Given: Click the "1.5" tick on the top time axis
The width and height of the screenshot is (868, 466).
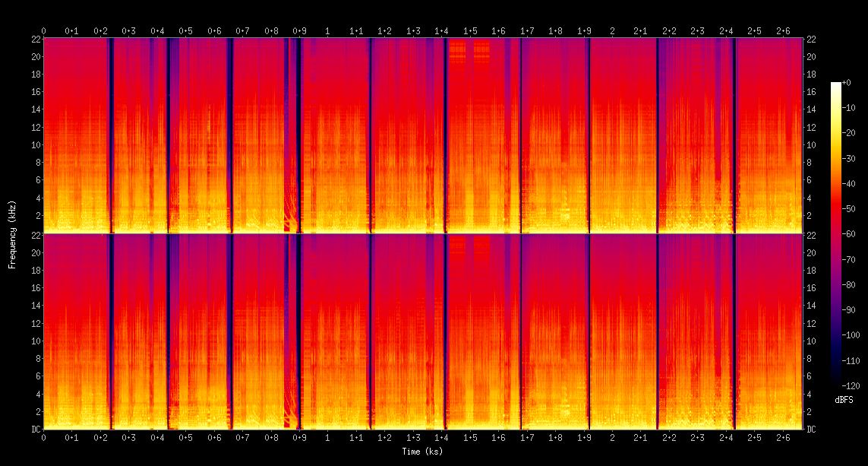Looking at the screenshot, I should 470,31.
